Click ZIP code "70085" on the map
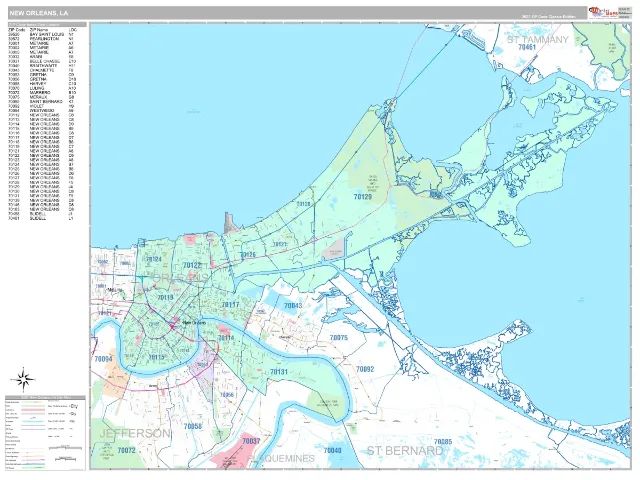Viewport: 640px width, 480px height. click(443, 442)
